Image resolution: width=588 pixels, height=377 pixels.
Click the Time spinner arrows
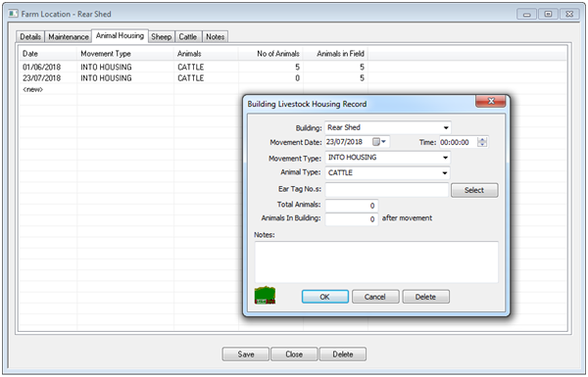coord(482,142)
